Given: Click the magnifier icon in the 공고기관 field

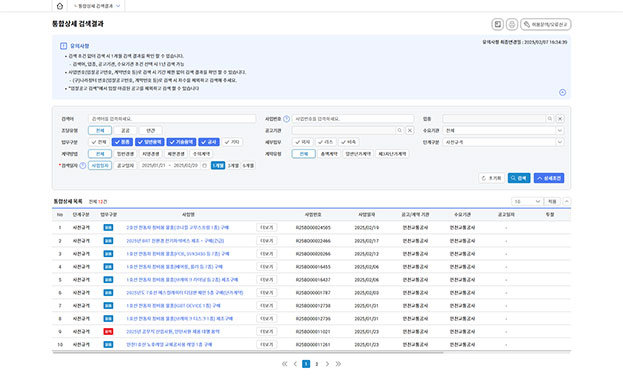Looking at the screenshot, I should pos(399,130).
